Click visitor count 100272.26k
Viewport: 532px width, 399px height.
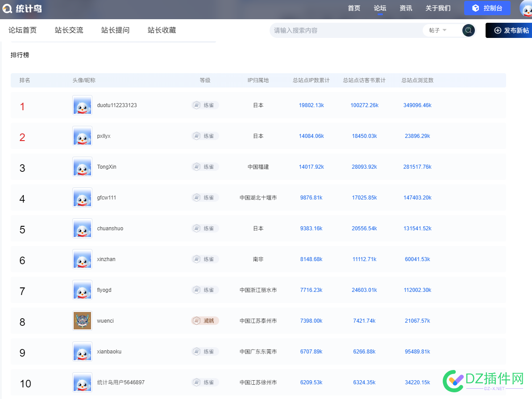pos(364,105)
